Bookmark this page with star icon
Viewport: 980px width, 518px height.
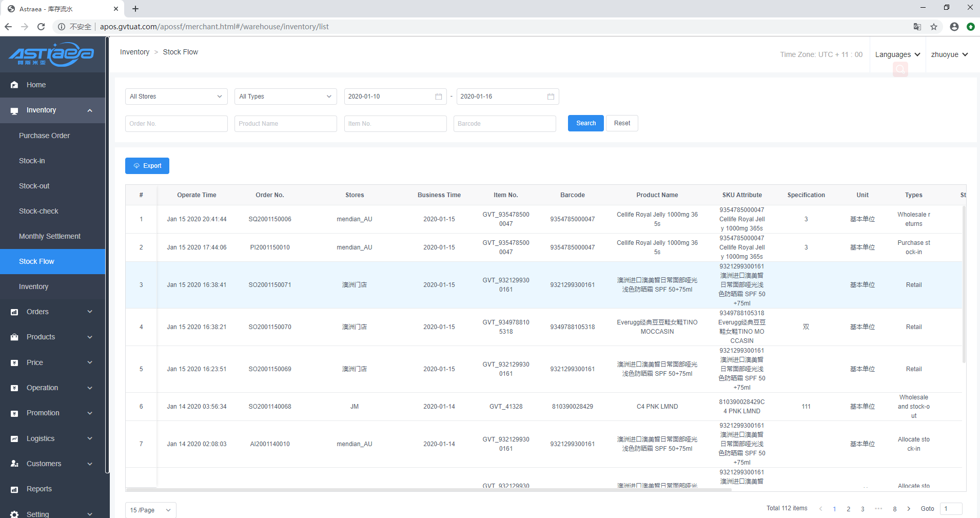click(934, 27)
